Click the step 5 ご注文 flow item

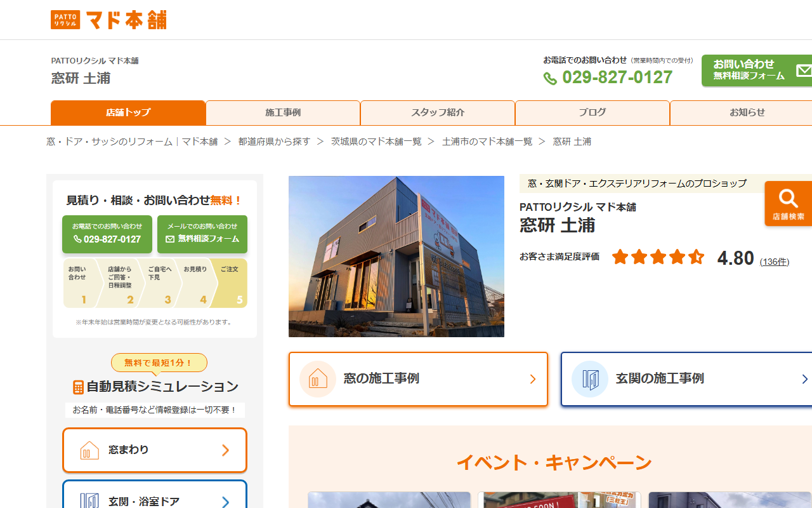[230, 283]
